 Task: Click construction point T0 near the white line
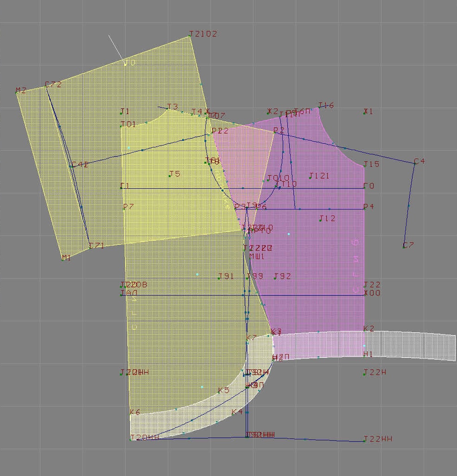(x=125, y=64)
